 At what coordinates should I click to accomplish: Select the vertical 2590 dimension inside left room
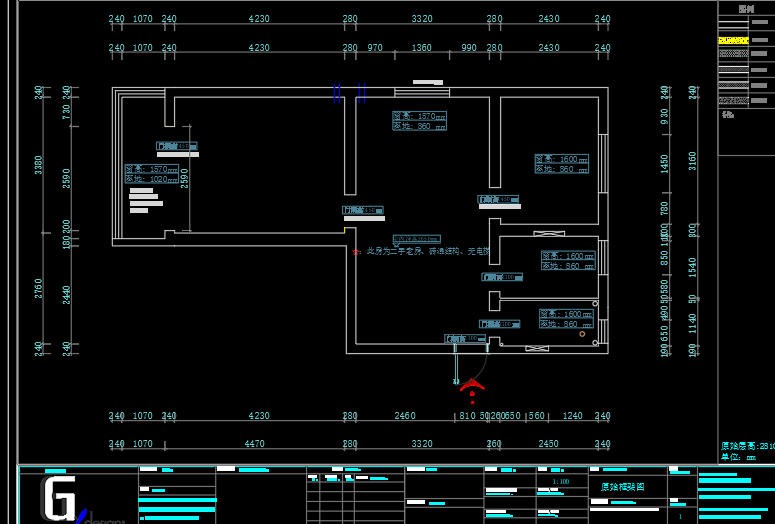click(184, 177)
